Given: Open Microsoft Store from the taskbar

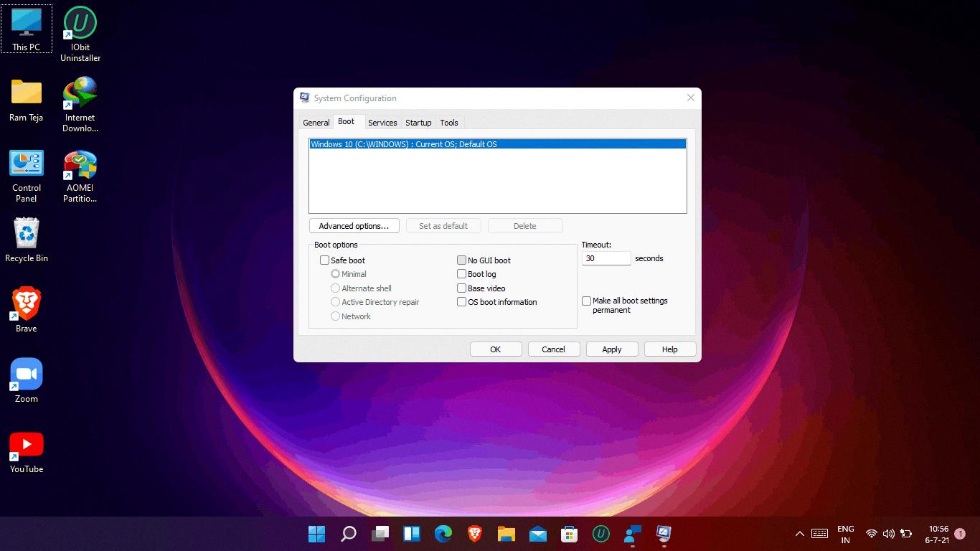Looking at the screenshot, I should tap(570, 534).
